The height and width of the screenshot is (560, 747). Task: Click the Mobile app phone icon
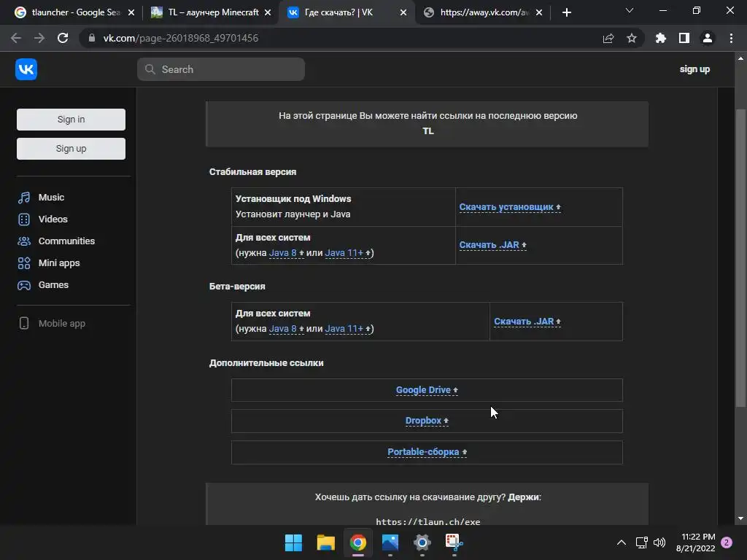(x=24, y=323)
